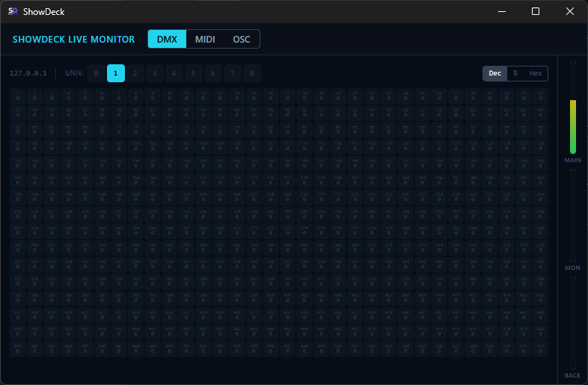
Task: Select DMX channel 100 cell
Action: [x=68, y=147]
